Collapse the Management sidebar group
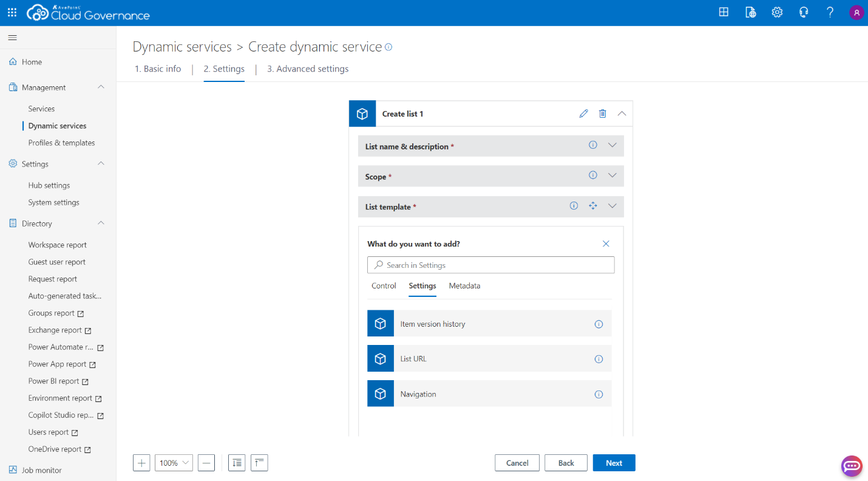The width and height of the screenshot is (868, 481). pos(101,87)
